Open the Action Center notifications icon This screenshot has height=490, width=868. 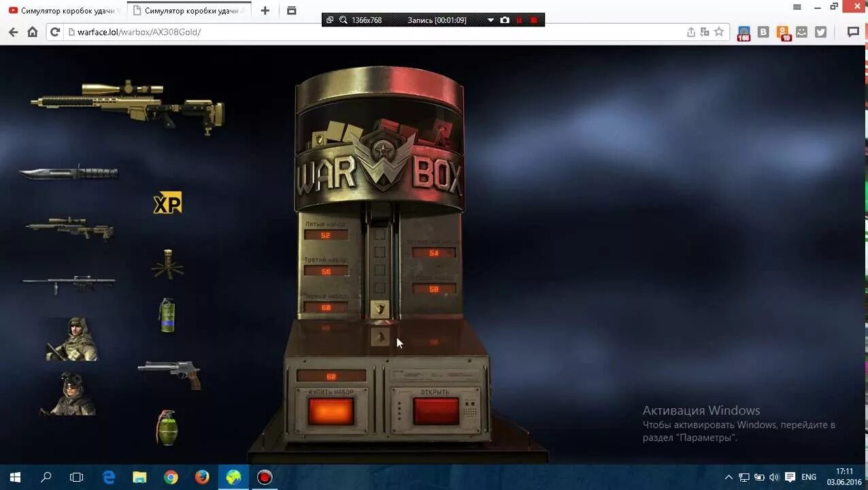tap(790, 477)
